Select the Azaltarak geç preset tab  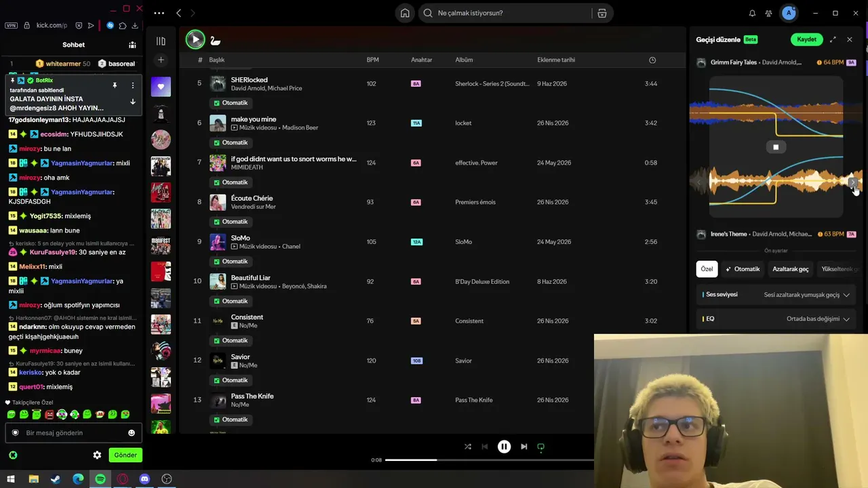pyautogui.click(x=791, y=269)
